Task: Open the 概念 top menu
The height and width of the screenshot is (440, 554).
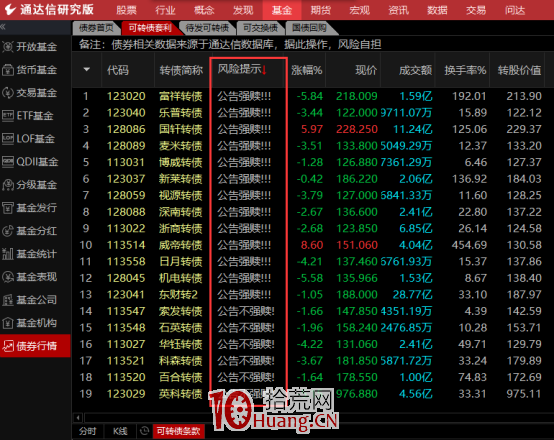Action: [x=204, y=10]
